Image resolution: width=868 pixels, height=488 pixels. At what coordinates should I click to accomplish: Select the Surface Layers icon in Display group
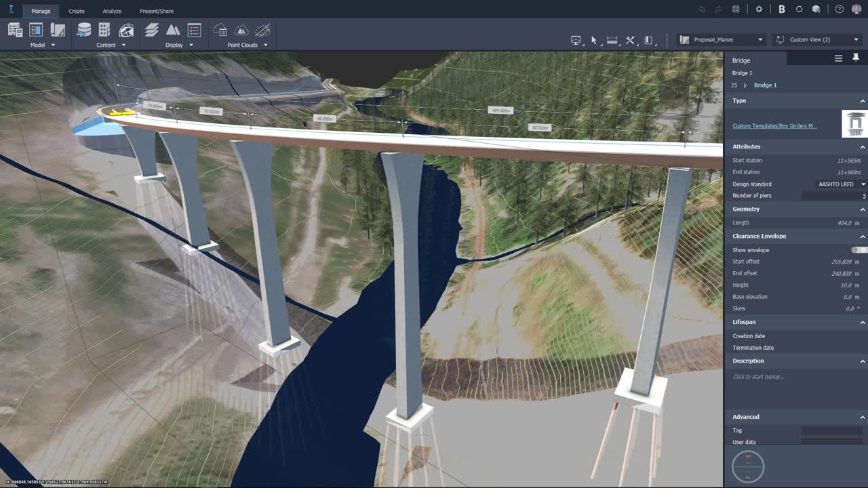tap(151, 30)
